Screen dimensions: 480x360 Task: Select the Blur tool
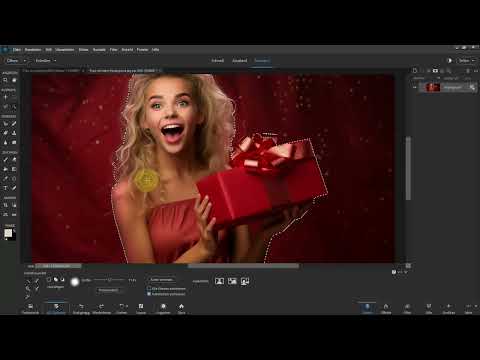[5, 142]
